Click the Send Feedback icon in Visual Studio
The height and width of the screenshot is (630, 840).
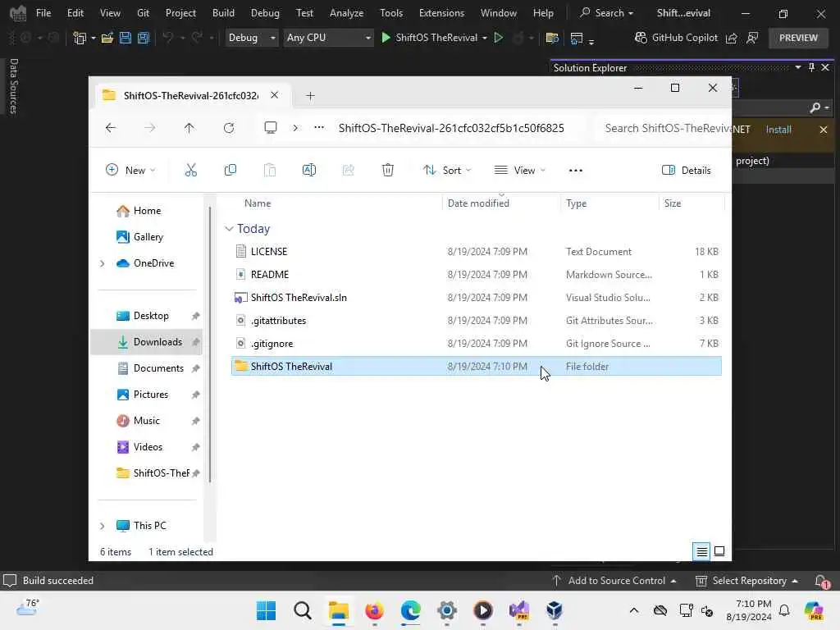tap(753, 38)
